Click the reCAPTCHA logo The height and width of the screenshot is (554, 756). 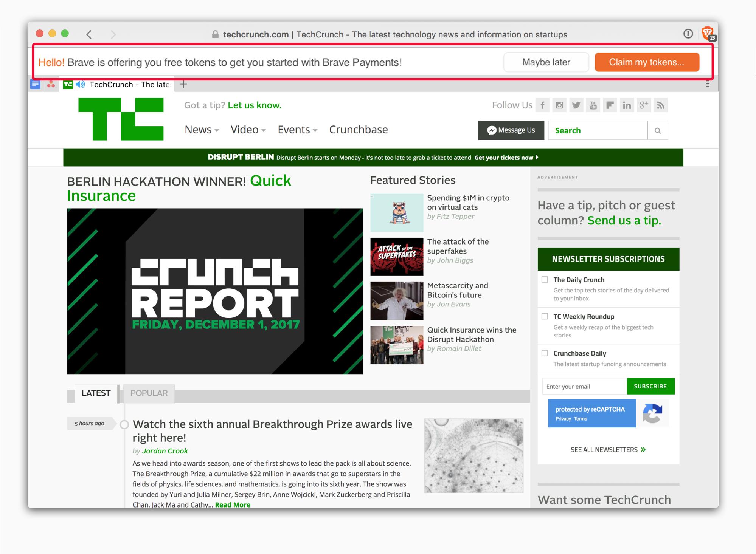(652, 413)
